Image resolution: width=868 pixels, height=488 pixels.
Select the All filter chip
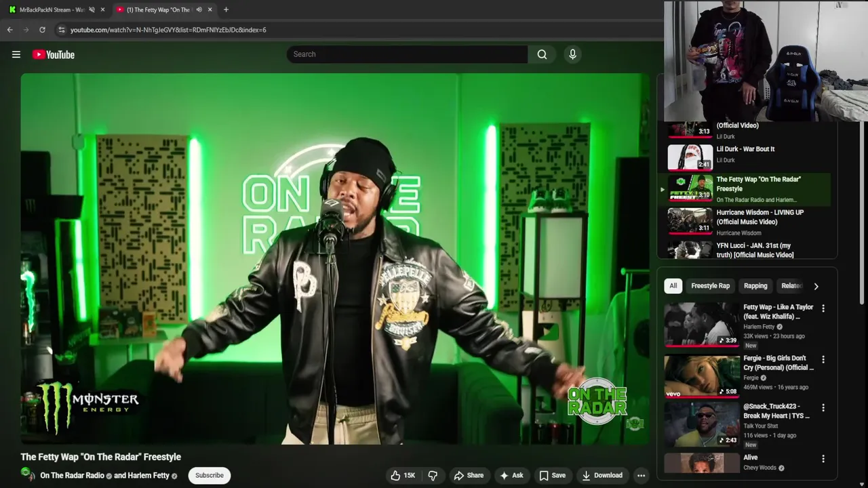673,285
